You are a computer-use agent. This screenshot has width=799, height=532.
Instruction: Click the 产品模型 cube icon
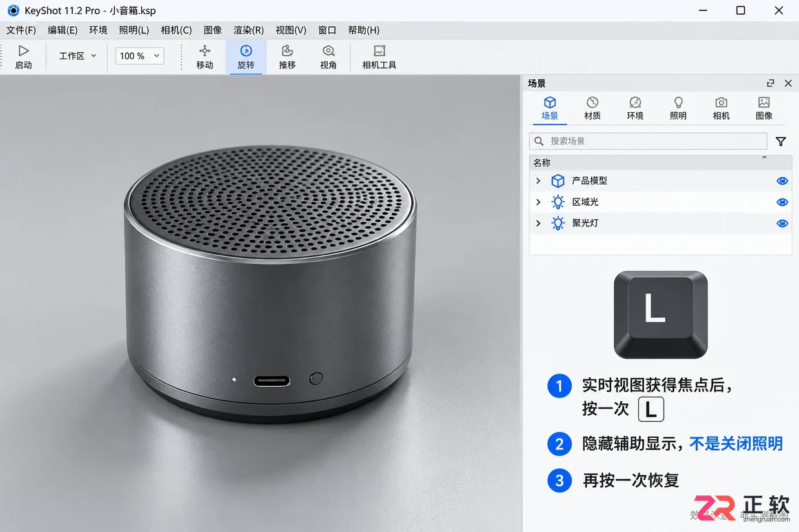[558, 181]
